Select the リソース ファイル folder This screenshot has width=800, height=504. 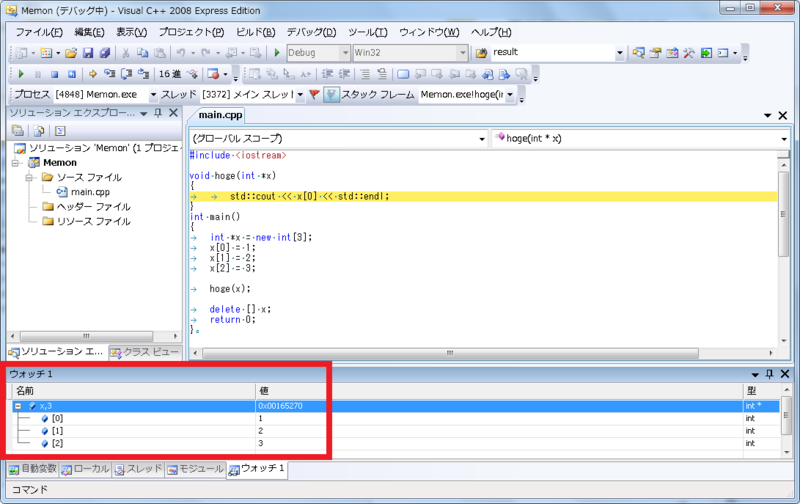(93, 221)
